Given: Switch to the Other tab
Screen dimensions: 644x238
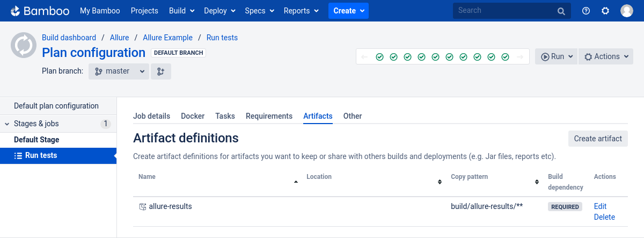Looking at the screenshot, I should click(353, 116).
